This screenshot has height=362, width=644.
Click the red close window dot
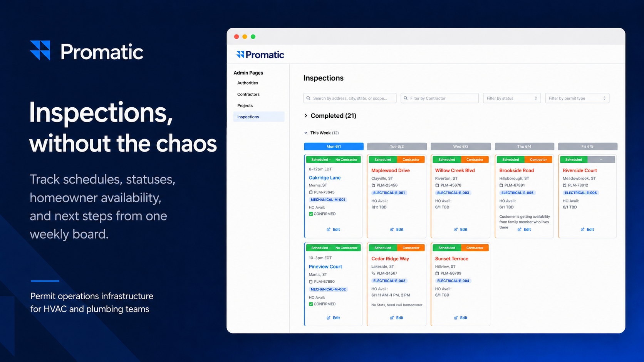pos(236,37)
